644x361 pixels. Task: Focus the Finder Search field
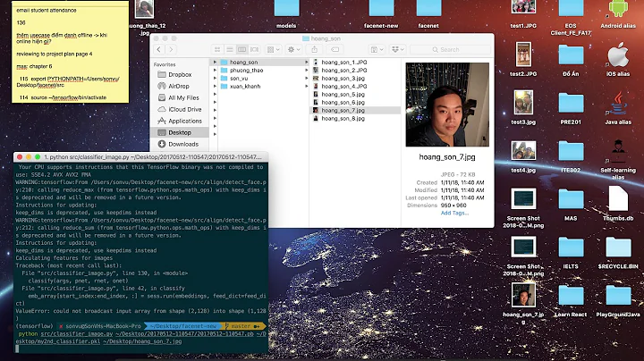[x=450, y=50]
